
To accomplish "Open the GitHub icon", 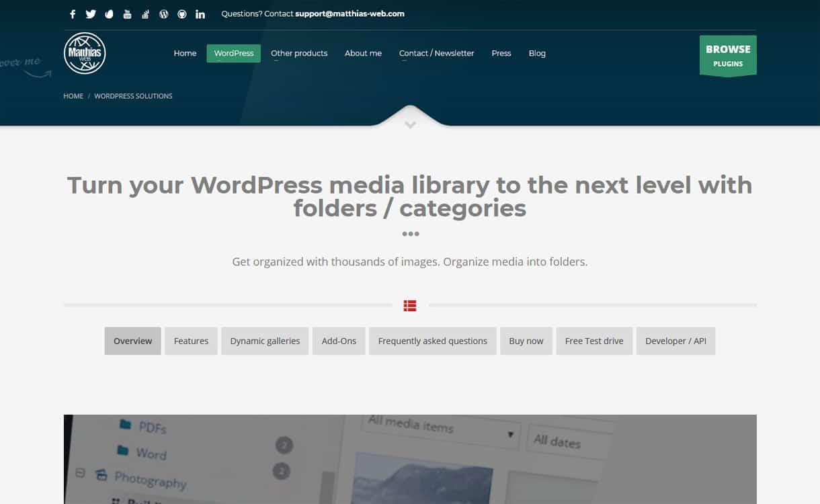I will (181, 14).
